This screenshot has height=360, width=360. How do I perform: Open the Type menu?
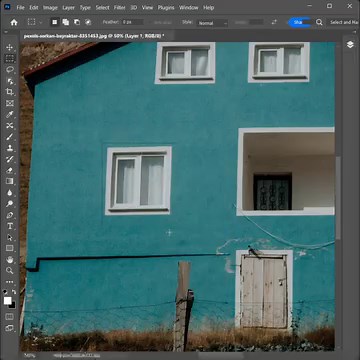click(85, 7)
